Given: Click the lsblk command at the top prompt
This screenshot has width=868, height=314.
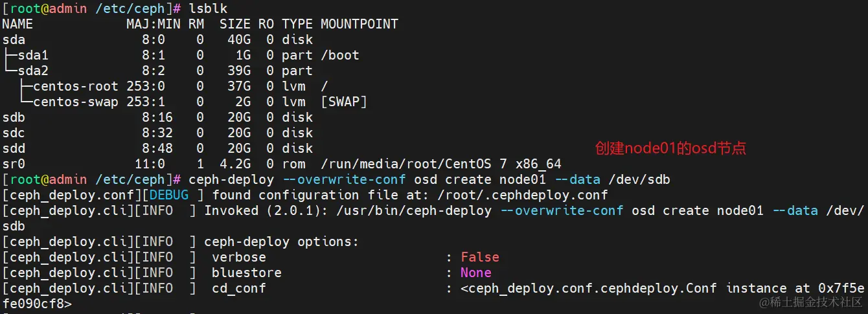Looking at the screenshot, I should 208,8.
